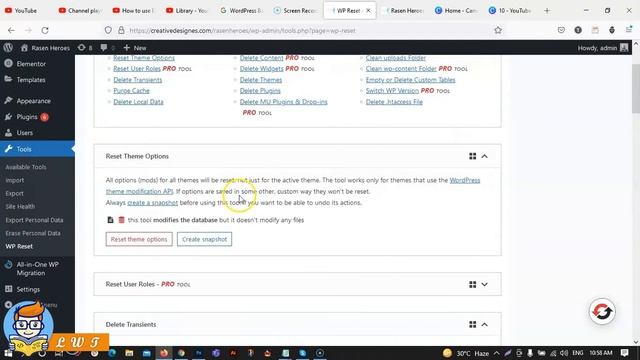Open Howdy, admin account menu

[x=603, y=48]
